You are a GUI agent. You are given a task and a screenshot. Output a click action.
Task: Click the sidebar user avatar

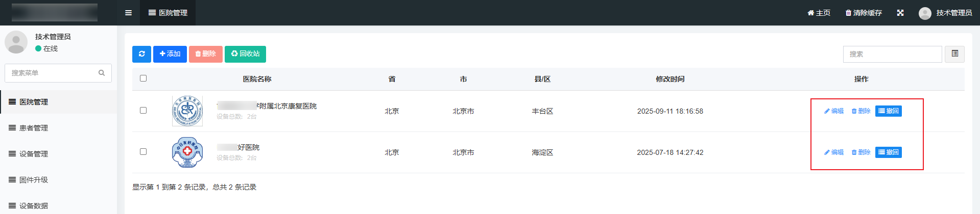coord(16,42)
